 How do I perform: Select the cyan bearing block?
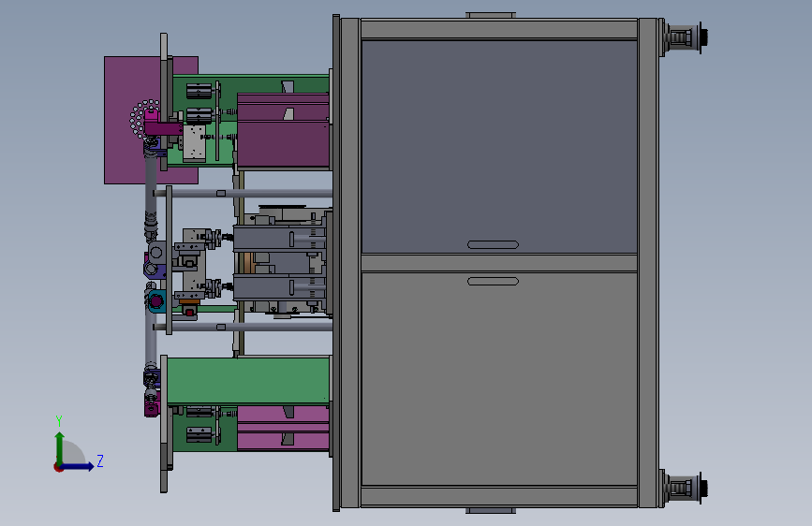click(156, 301)
